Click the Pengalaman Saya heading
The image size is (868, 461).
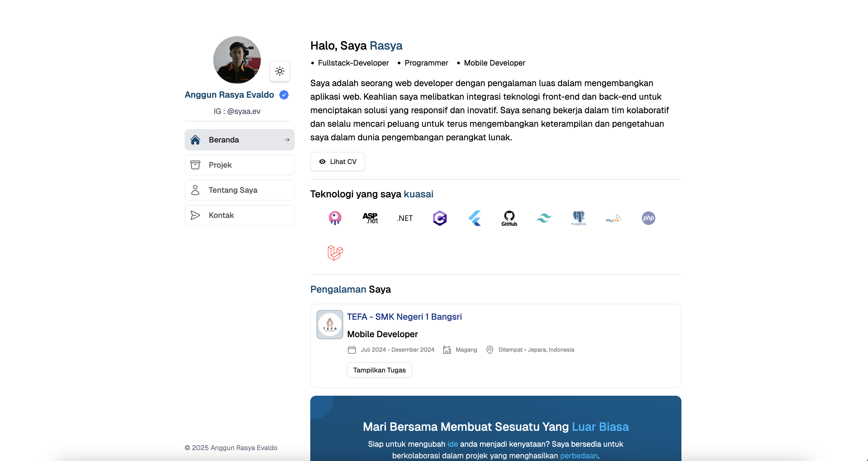(x=350, y=289)
